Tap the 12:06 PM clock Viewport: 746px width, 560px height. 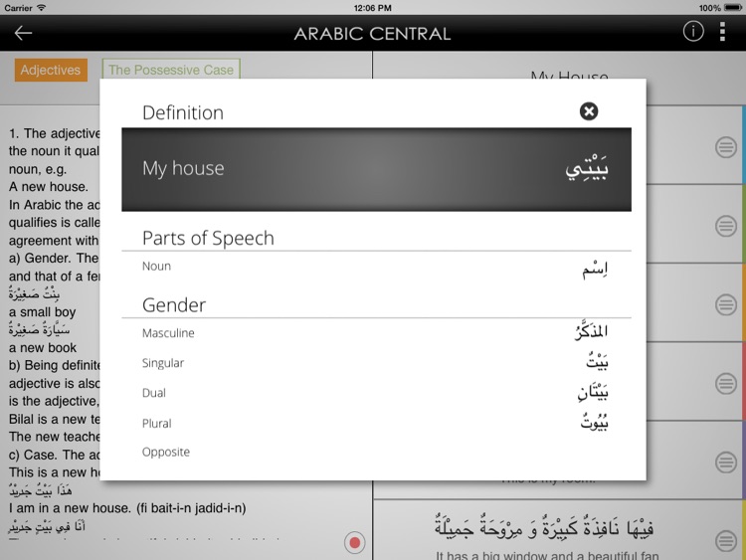[373, 8]
